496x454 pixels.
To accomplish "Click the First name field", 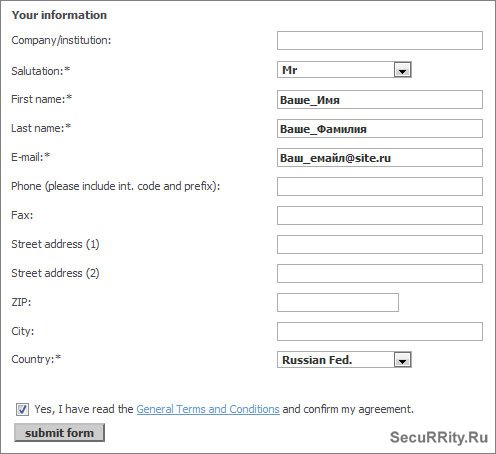I will pyautogui.click(x=380, y=99).
